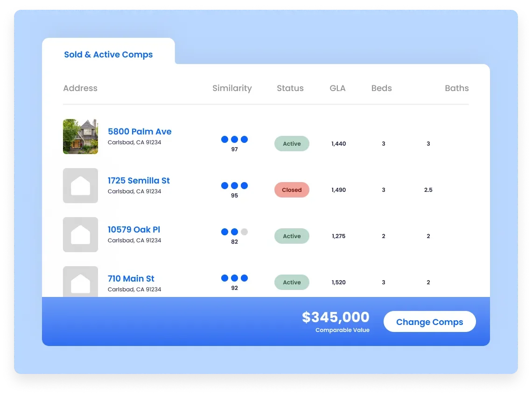Click the $345,000 Comparable Value figure
This screenshot has width=532, height=395.
click(336, 317)
